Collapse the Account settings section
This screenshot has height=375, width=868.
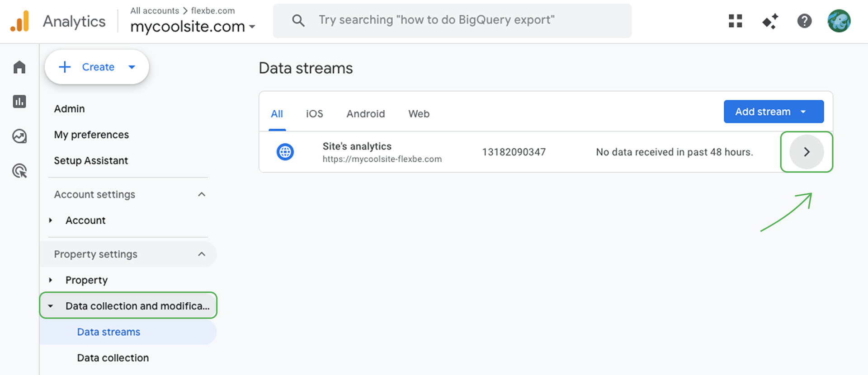pyautogui.click(x=202, y=194)
